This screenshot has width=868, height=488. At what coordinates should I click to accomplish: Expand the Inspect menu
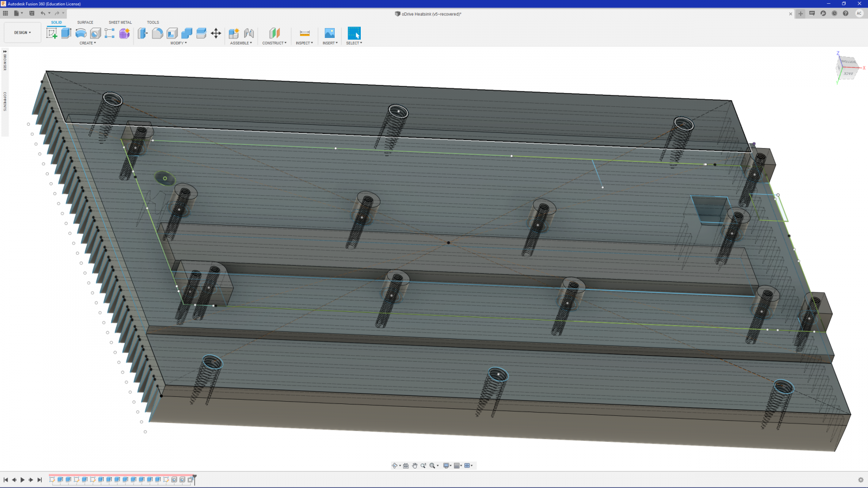[304, 43]
